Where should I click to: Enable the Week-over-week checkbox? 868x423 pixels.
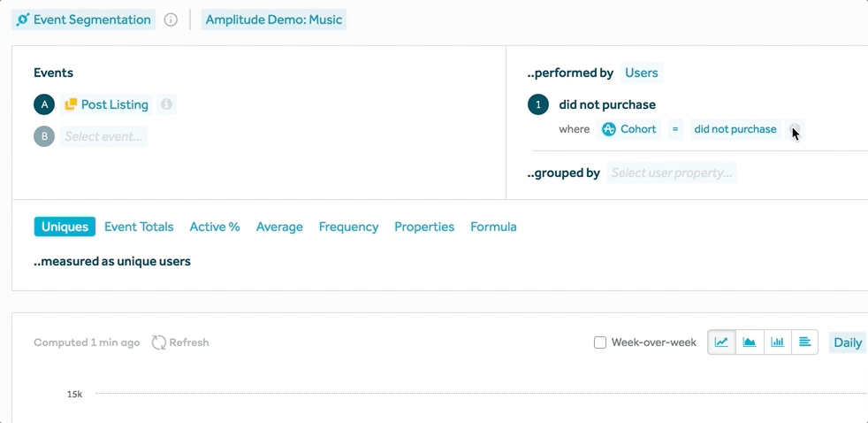(x=600, y=342)
